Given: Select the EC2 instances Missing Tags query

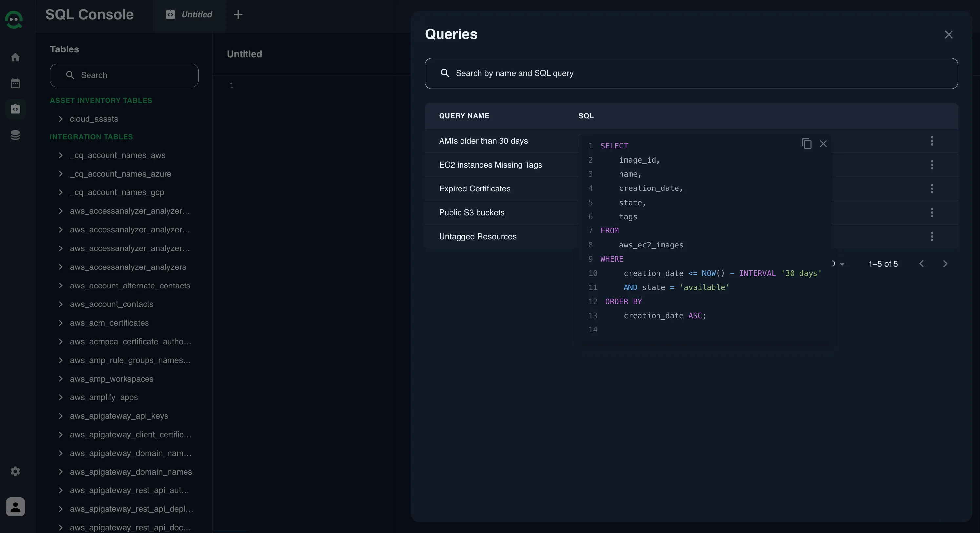Looking at the screenshot, I should [x=490, y=165].
